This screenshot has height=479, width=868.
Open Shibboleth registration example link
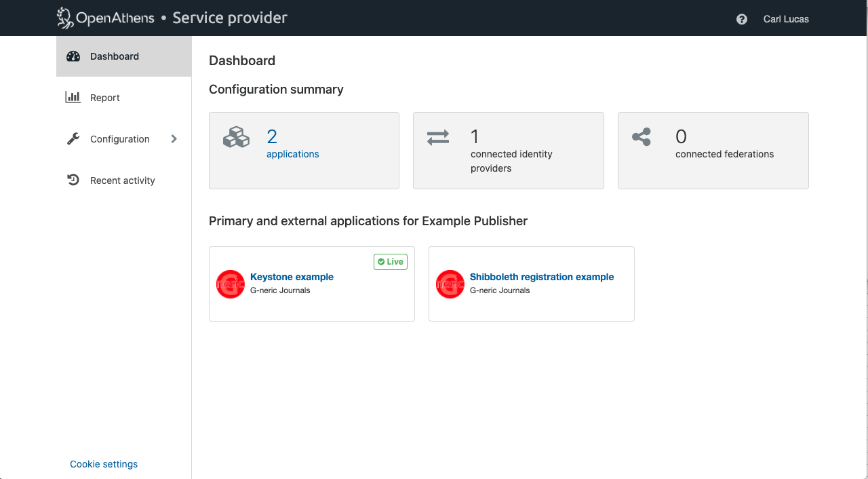[541, 277]
